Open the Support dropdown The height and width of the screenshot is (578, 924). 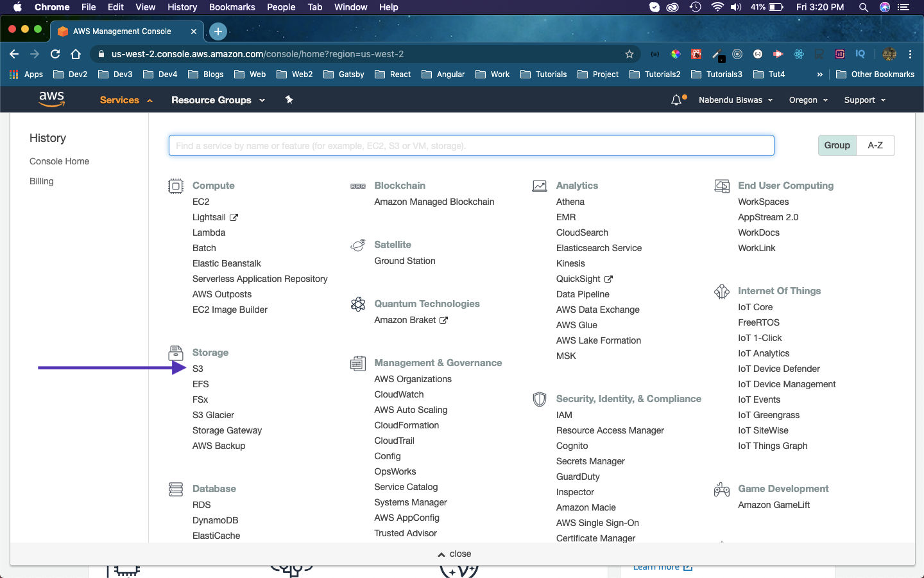[865, 100]
